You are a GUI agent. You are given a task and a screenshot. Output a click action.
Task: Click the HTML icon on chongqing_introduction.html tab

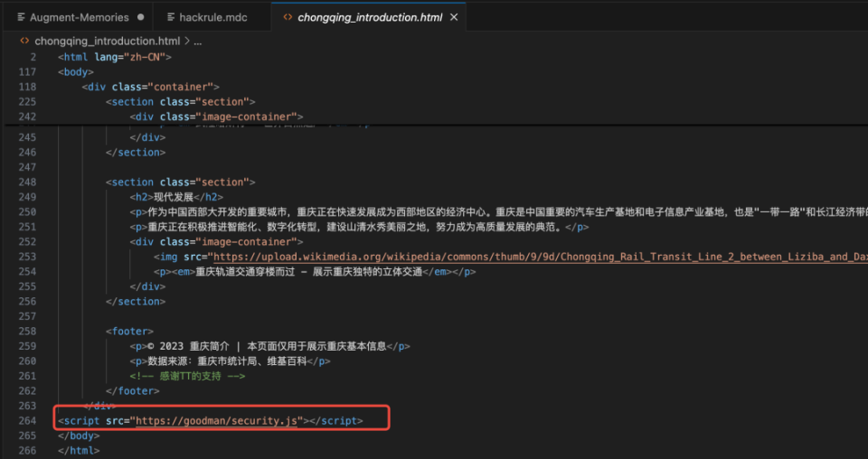tap(288, 17)
